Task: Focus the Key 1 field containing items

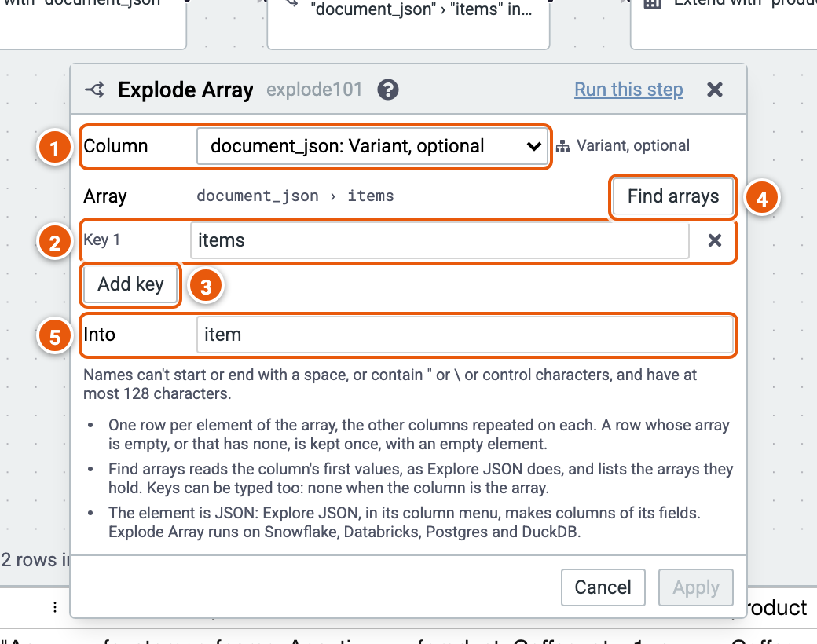Action: tap(440, 240)
